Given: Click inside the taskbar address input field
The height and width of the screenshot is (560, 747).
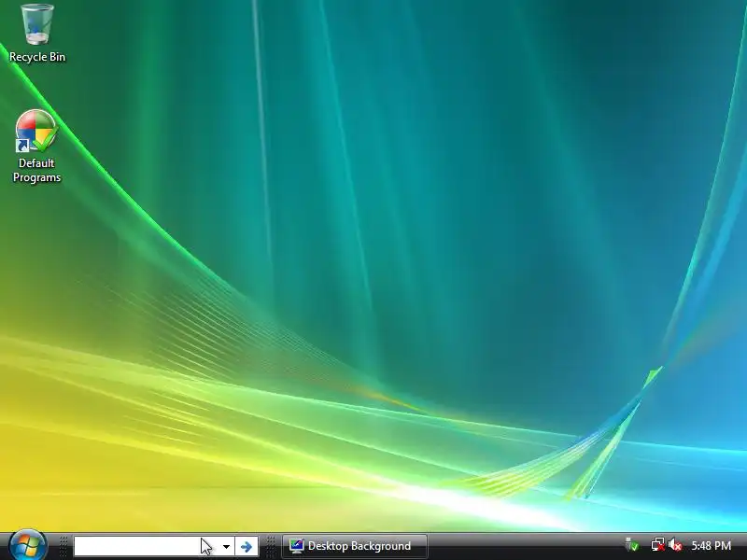Looking at the screenshot, I should tap(146, 546).
